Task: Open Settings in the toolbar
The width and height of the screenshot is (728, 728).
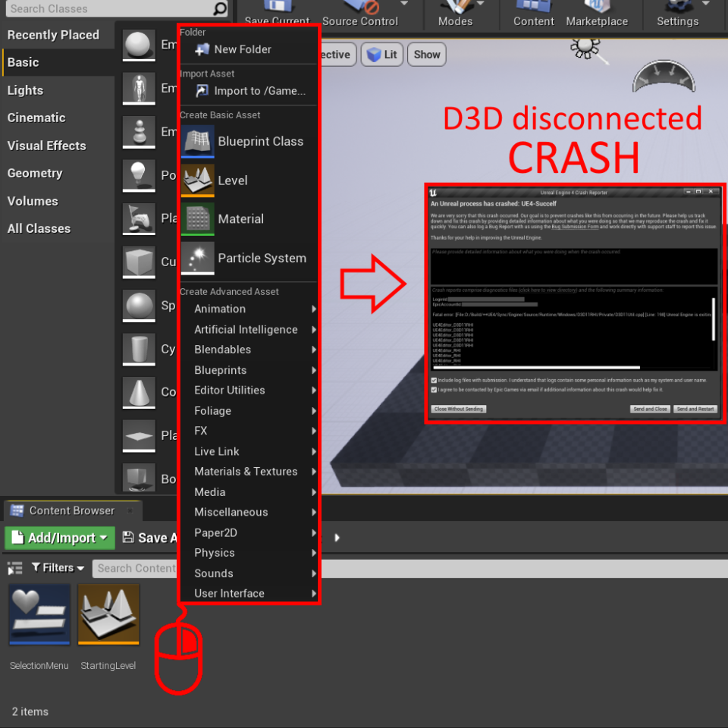Action: (677, 14)
